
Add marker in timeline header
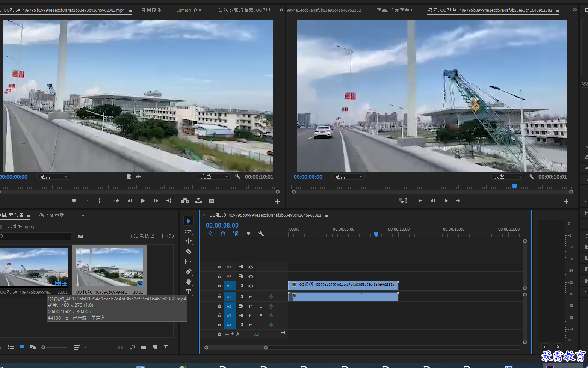click(248, 234)
